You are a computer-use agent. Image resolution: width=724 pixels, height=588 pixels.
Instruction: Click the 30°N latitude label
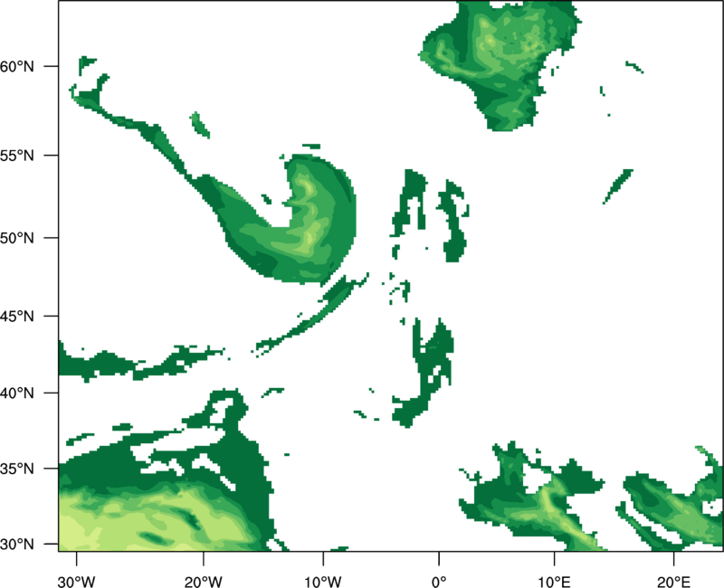pos(17,545)
